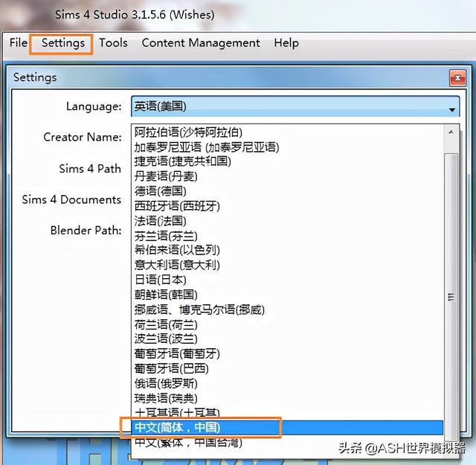The image size is (476, 465).
Task: Open the Settings menu
Action: (62, 43)
